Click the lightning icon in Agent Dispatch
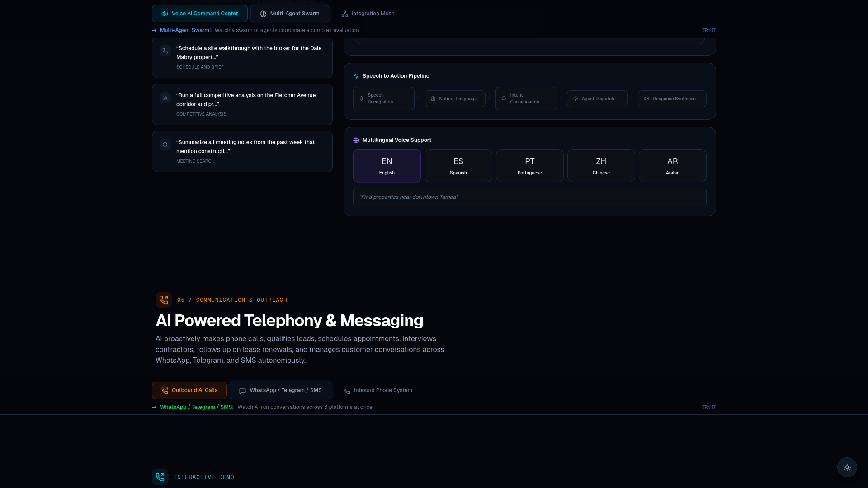Screen dimensions: 868x488 [575, 99]
